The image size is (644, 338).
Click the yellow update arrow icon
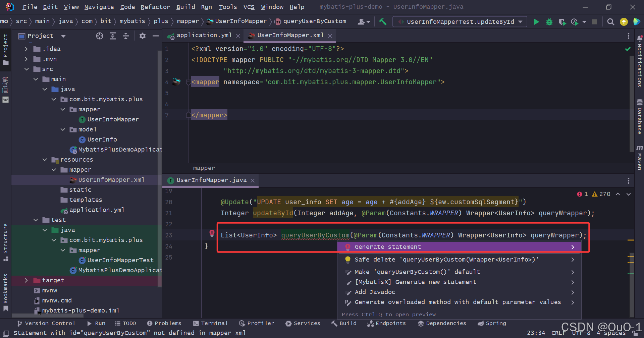coord(624,22)
